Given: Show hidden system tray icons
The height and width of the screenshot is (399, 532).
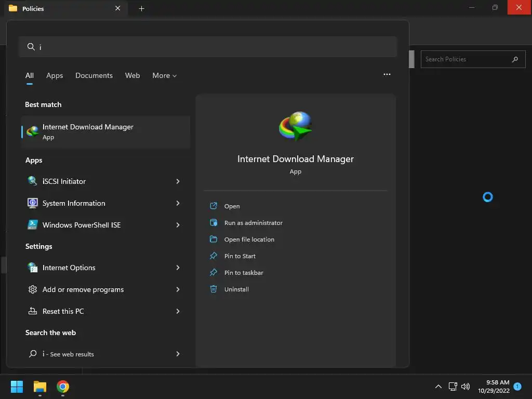Looking at the screenshot, I should click(x=438, y=387).
